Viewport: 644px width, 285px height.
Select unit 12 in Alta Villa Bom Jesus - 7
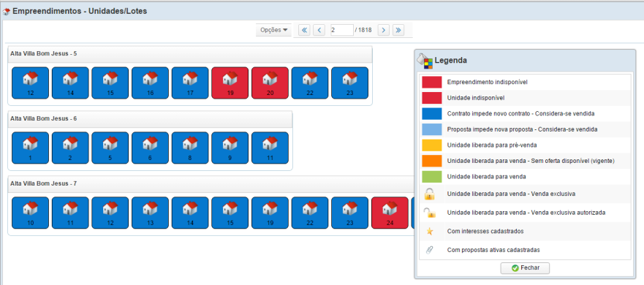point(110,213)
